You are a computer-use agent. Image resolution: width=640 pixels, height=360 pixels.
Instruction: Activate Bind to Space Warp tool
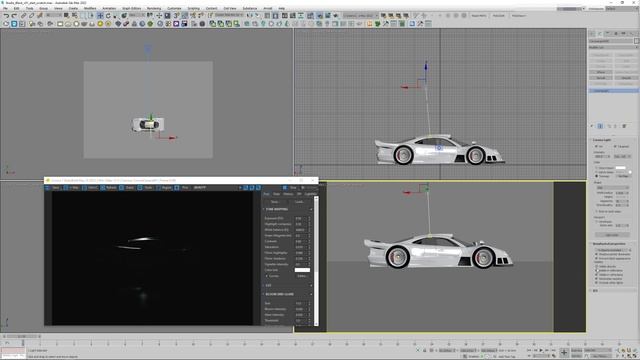pos(39,16)
